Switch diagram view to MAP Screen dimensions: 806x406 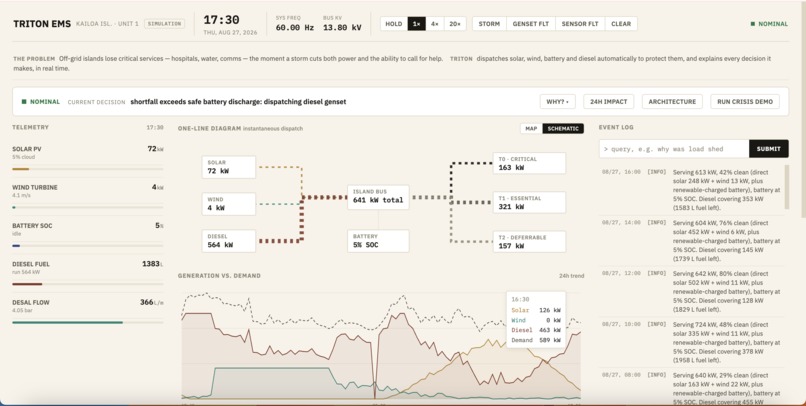point(531,128)
